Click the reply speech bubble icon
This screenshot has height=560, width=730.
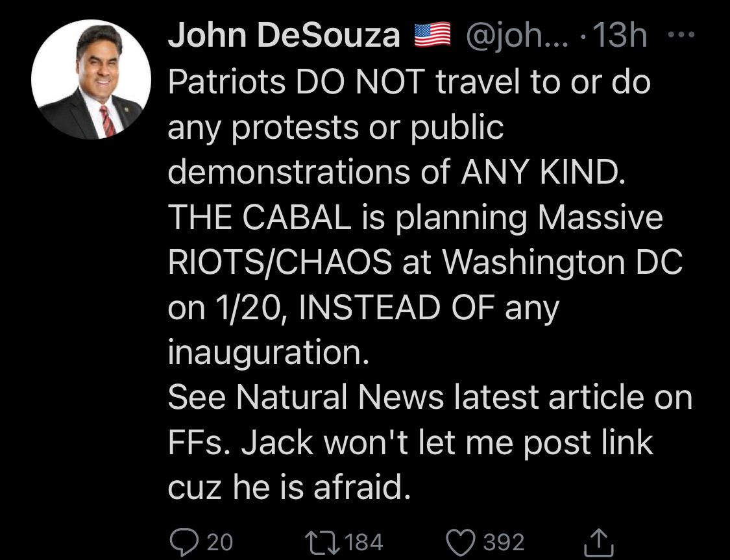click(184, 541)
